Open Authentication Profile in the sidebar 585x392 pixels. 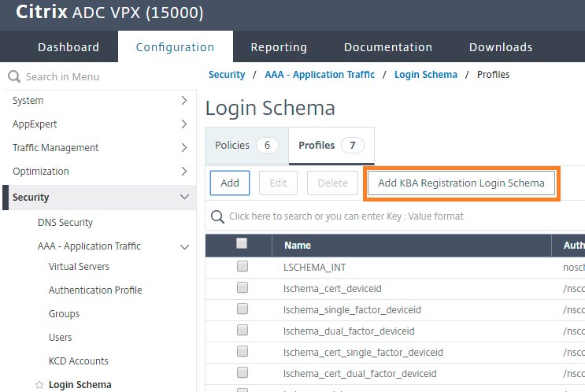95,290
